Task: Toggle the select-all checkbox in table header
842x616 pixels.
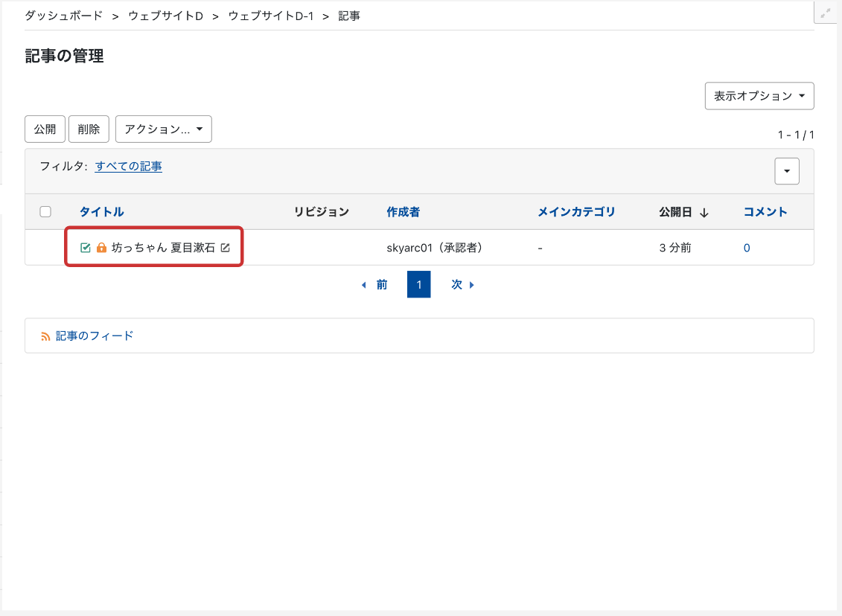Action: [45, 212]
